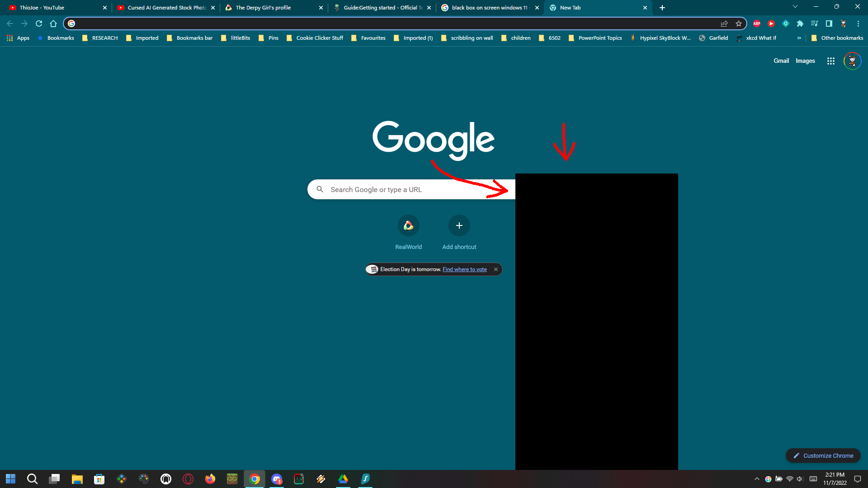Viewport: 868px width, 488px height.
Task: Reload the current page
Action: (39, 23)
